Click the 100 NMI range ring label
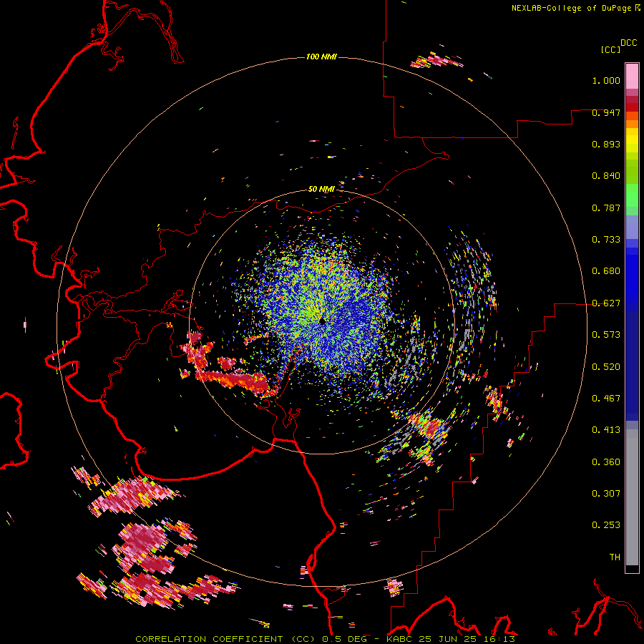Viewport: 644px width, 644px height. (x=321, y=57)
